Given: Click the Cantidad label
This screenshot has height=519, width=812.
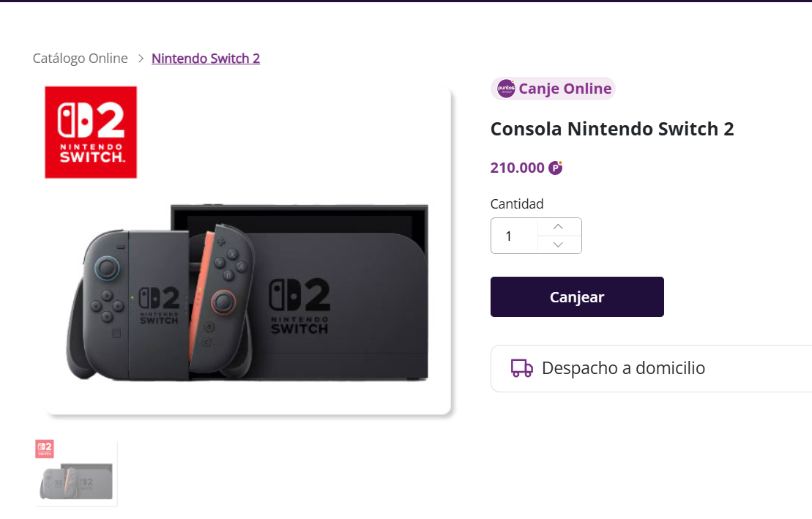Looking at the screenshot, I should coord(517,204).
